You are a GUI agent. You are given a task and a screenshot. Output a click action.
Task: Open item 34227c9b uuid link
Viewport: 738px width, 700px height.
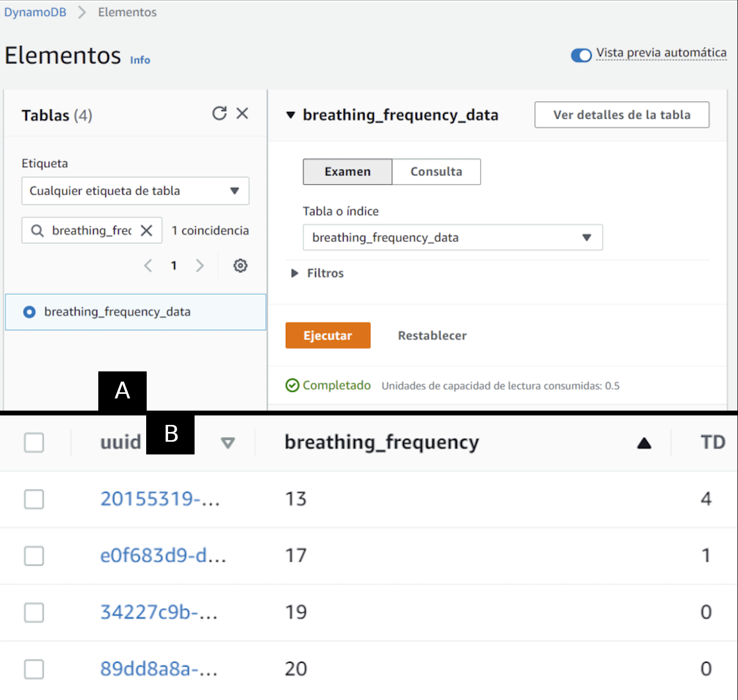(x=159, y=612)
